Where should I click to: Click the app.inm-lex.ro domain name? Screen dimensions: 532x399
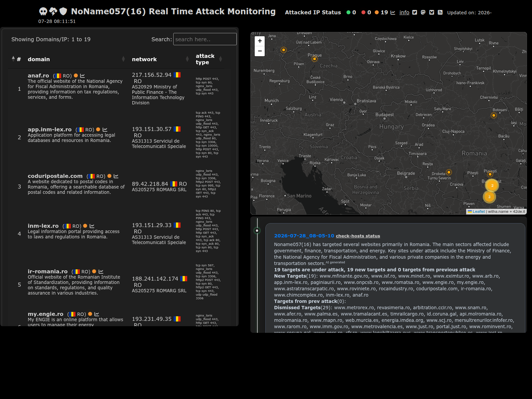[50, 130]
